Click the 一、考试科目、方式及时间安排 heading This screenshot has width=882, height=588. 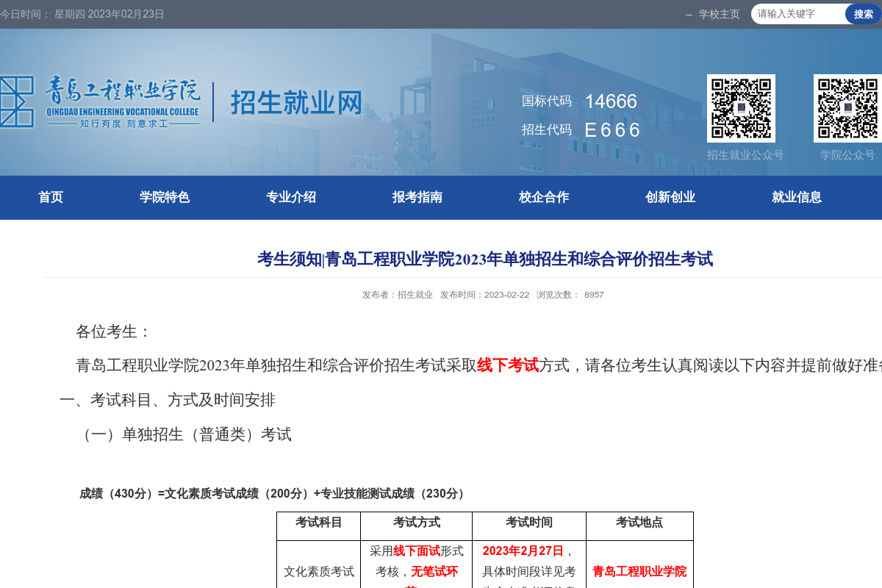pos(168,400)
